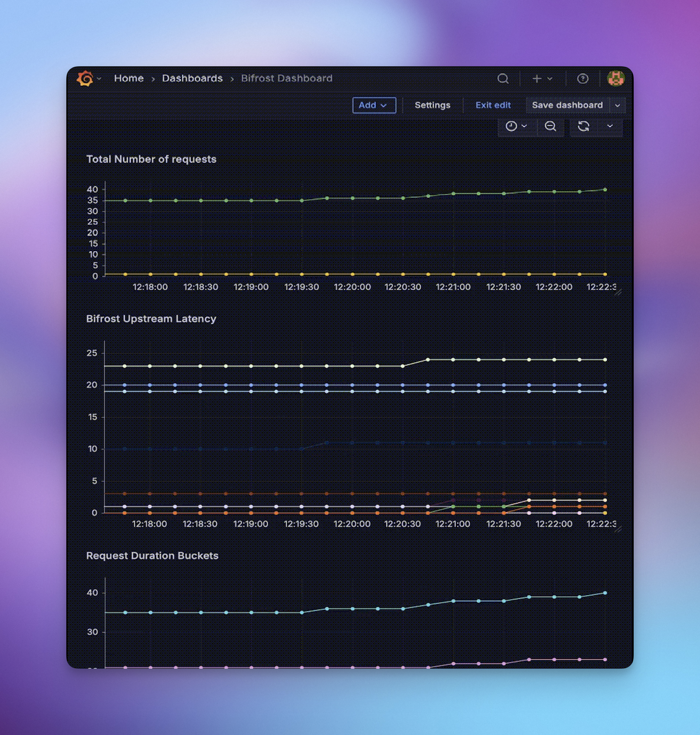Zoom out the time range
This screenshot has width=700, height=735.
(550, 126)
